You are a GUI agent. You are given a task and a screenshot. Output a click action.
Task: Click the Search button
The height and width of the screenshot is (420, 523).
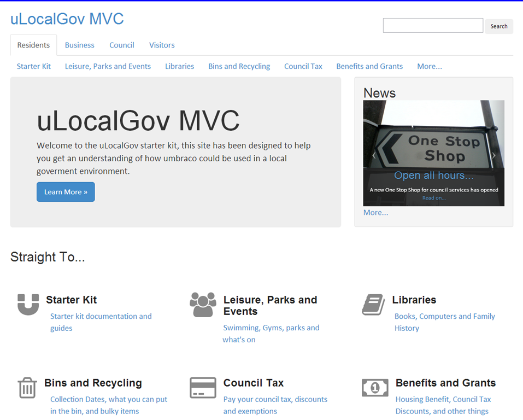click(x=498, y=26)
